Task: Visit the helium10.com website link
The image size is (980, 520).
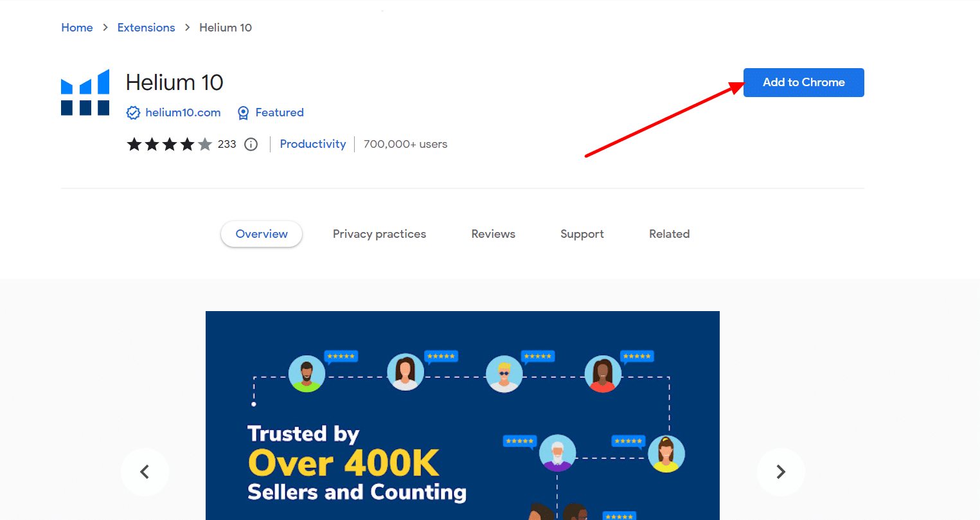Action: pos(183,112)
